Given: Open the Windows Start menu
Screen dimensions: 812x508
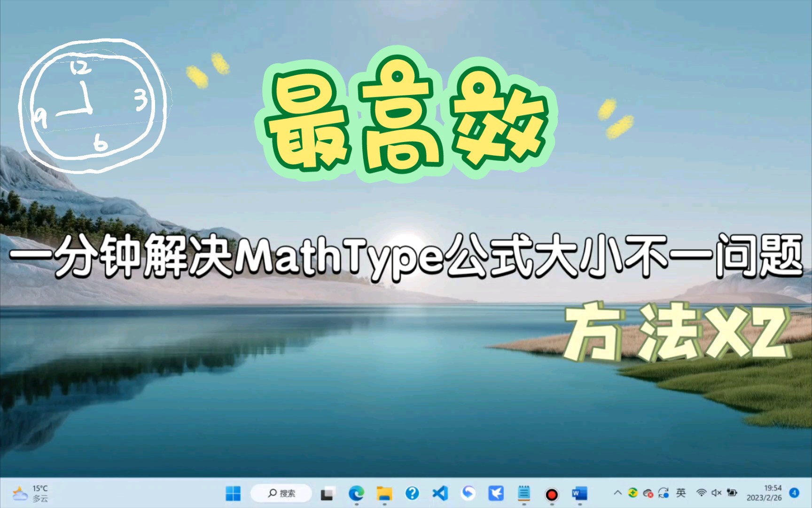Looking at the screenshot, I should tap(233, 493).
